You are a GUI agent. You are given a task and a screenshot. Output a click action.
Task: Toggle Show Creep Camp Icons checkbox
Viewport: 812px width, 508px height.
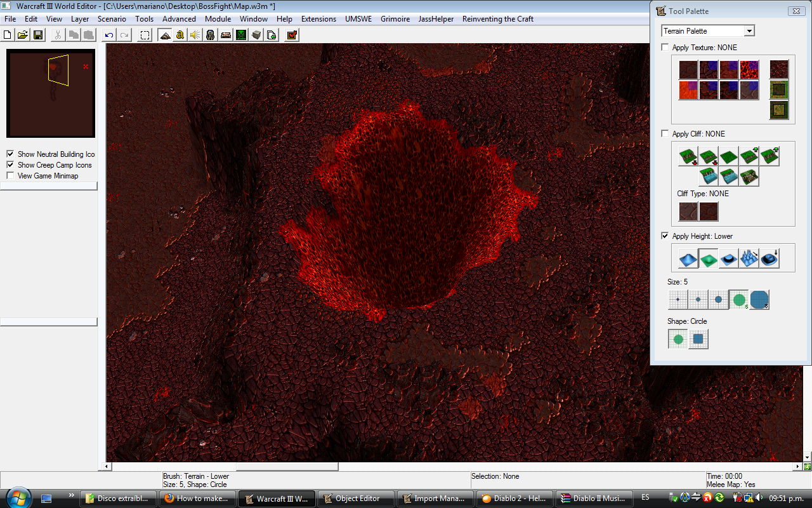coord(10,165)
